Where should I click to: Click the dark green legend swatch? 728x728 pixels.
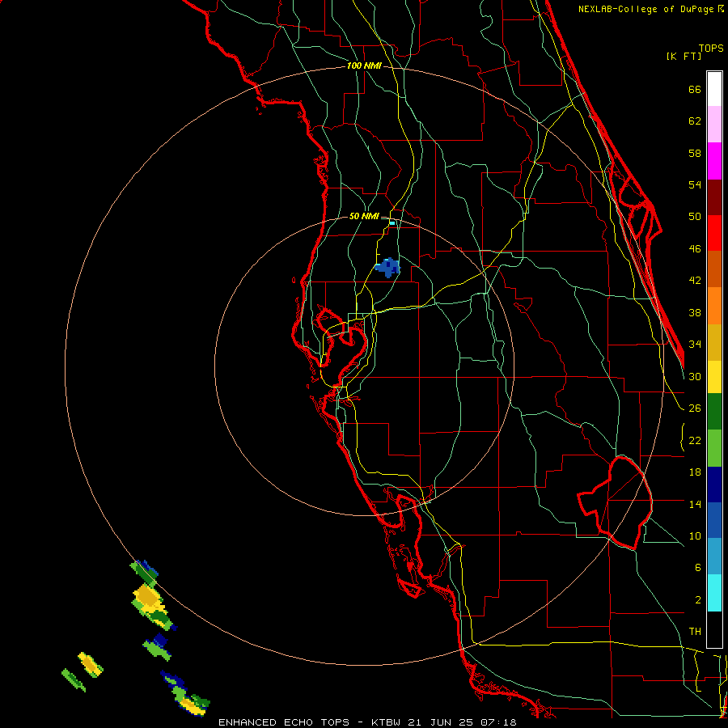pos(714,412)
